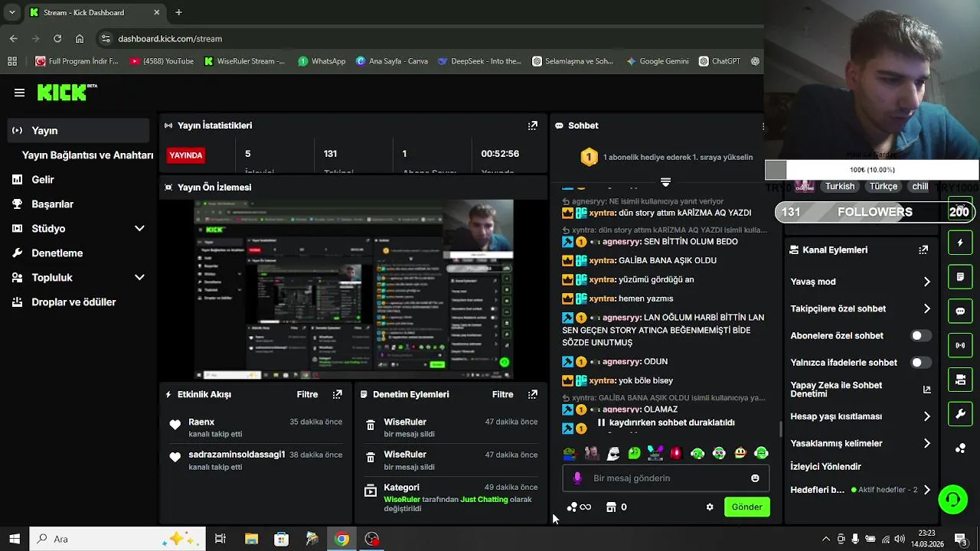Open the Kick hamburger menu
This screenshot has height=551, width=980.
[x=19, y=93]
